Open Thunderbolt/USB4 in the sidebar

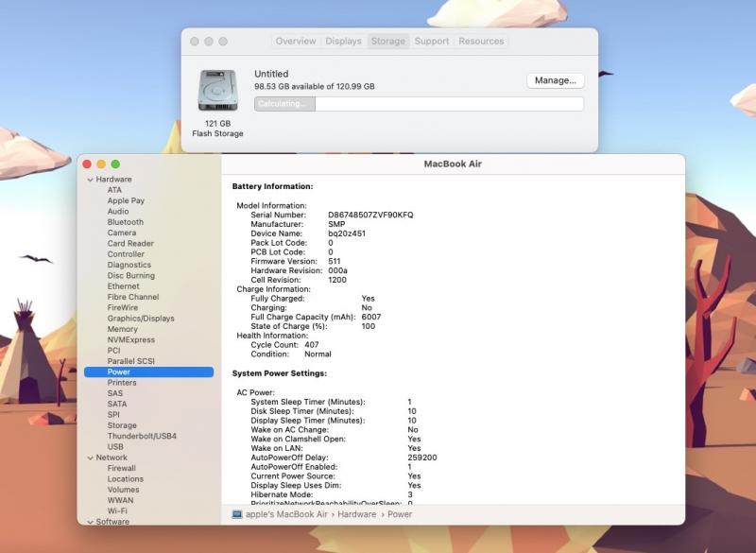click(142, 436)
